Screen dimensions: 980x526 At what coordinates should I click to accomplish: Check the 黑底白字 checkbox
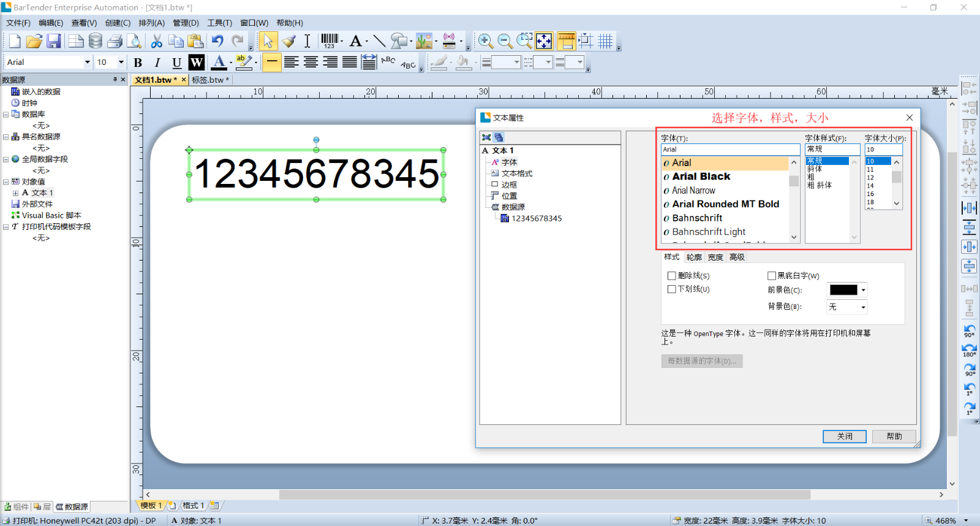[x=772, y=276]
